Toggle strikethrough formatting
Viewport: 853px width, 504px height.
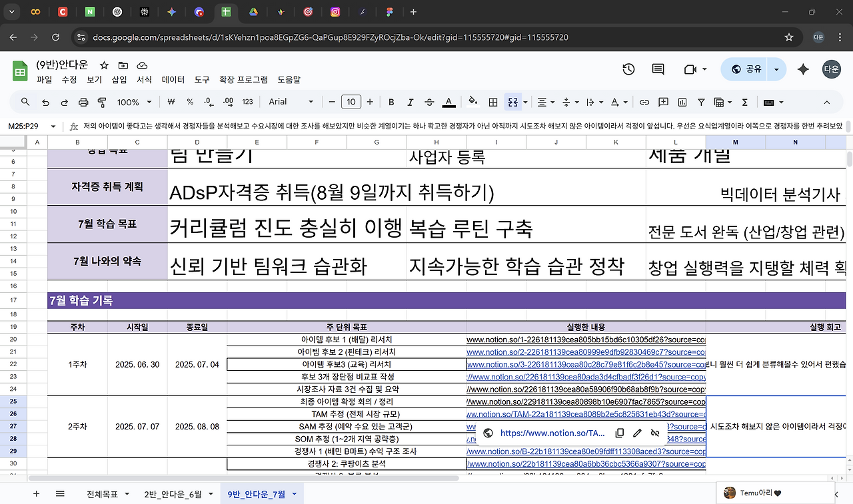coord(428,102)
